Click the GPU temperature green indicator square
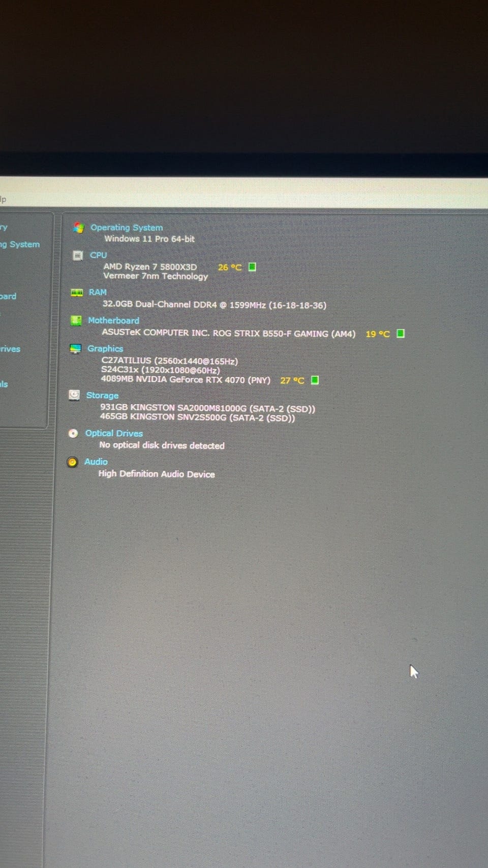 pos(315,380)
